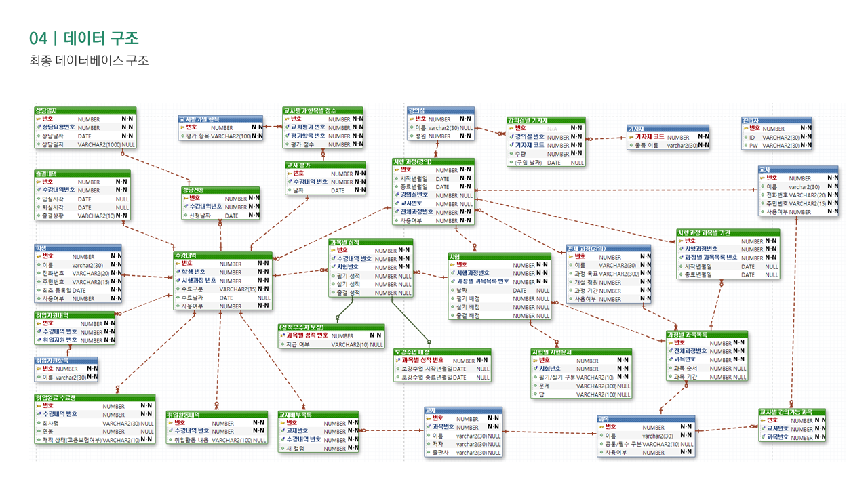
Task: Click the 교사평가별 항목 table header
Action: (x=221, y=119)
